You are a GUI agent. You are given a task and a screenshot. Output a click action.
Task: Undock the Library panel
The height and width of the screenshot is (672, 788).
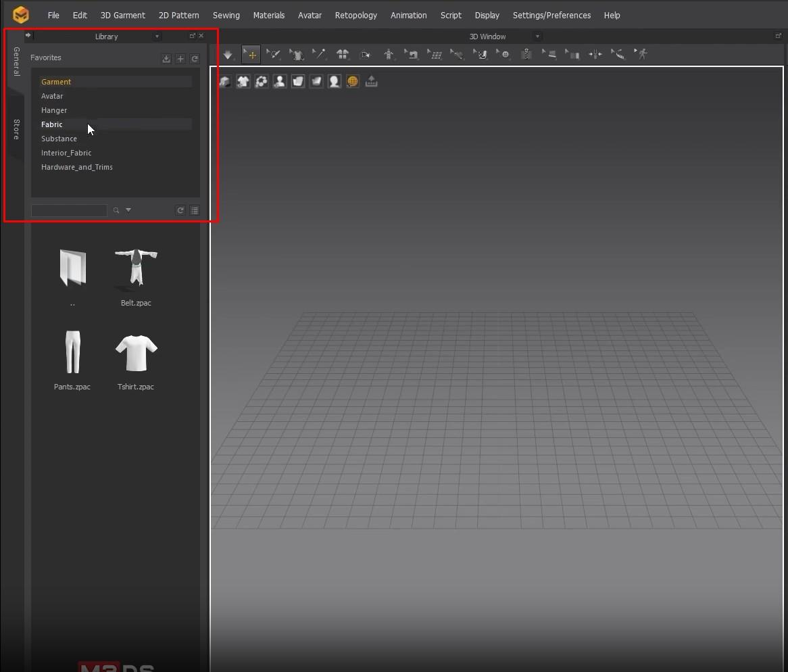click(x=192, y=36)
